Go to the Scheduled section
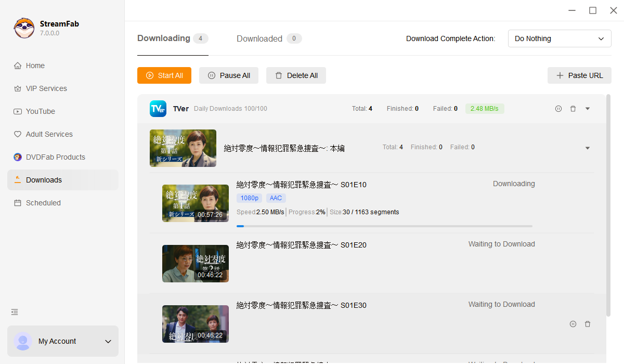624x364 pixels. tap(43, 203)
